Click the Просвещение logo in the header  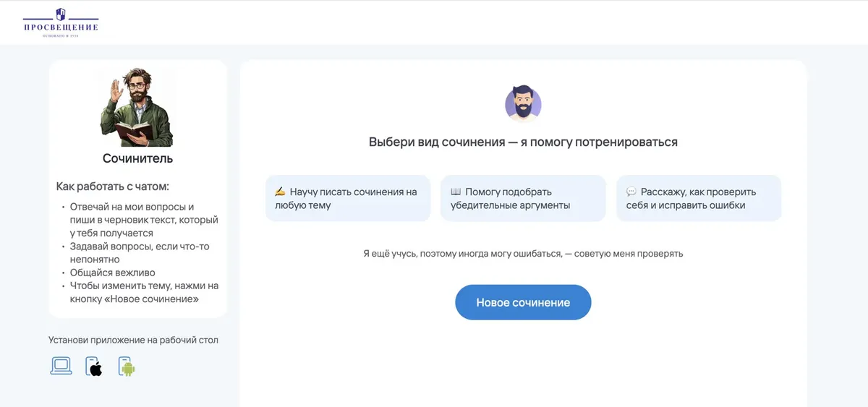(60, 22)
